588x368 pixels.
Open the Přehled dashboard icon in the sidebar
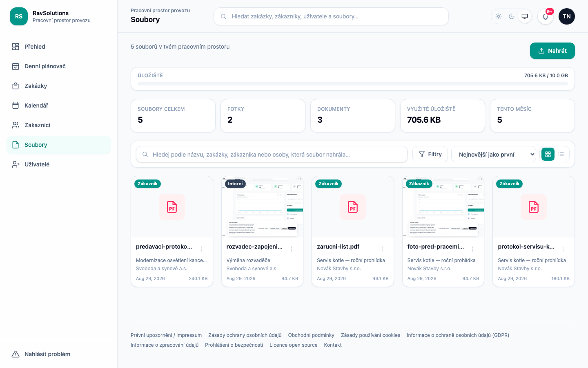pos(16,47)
